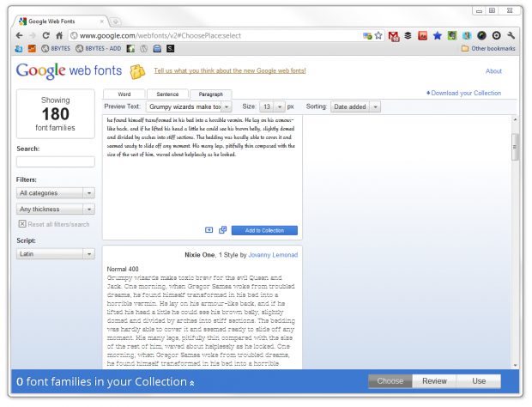Open the Chrome wrench menu
The height and width of the screenshot is (407, 532).
511,35
